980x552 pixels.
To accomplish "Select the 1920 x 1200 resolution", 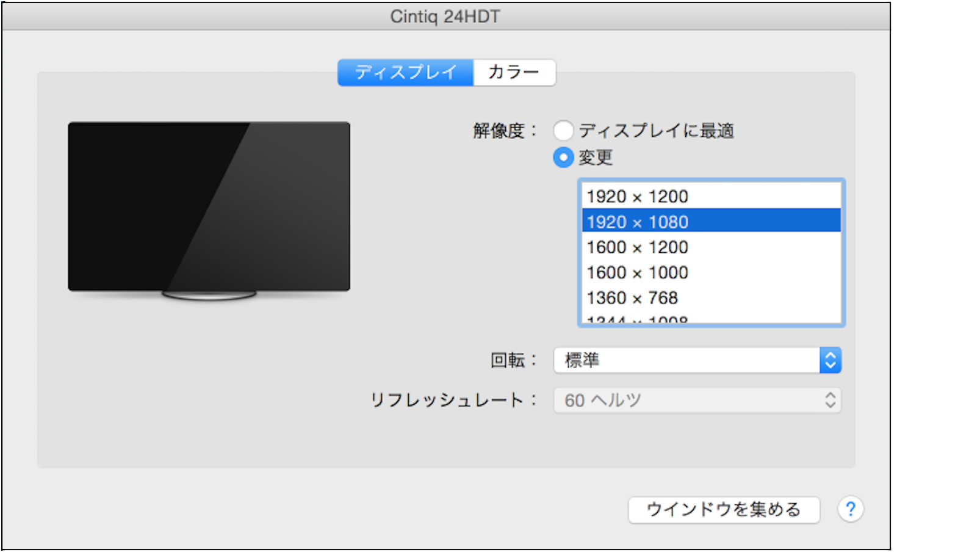I will point(637,196).
